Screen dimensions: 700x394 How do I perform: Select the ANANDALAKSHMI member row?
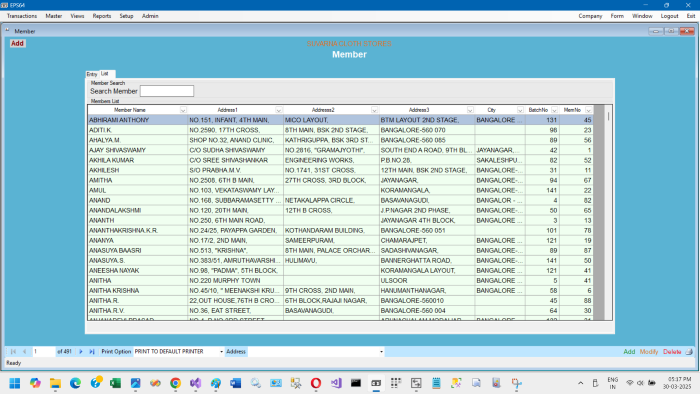click(341, 210)
